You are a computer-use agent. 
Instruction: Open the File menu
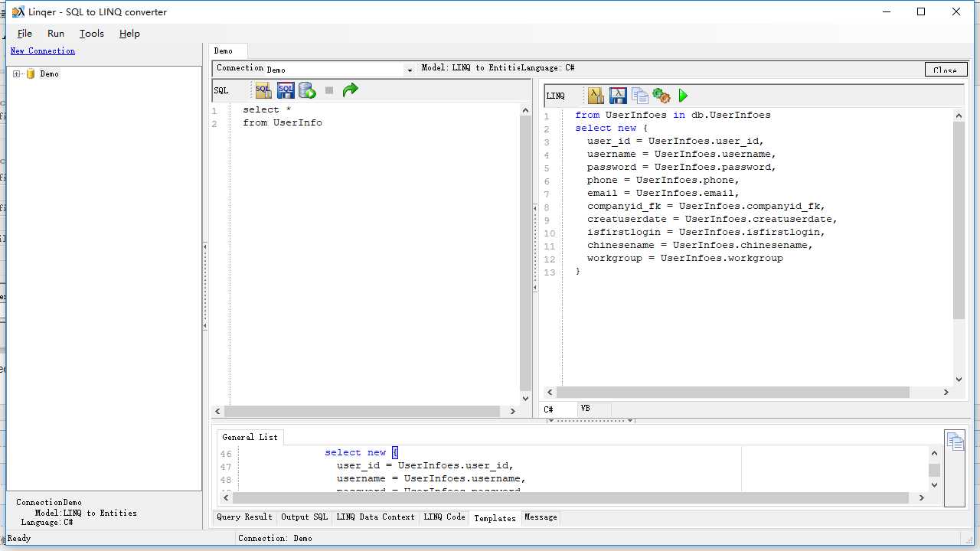pyautogui.click(x=24, y=33)
